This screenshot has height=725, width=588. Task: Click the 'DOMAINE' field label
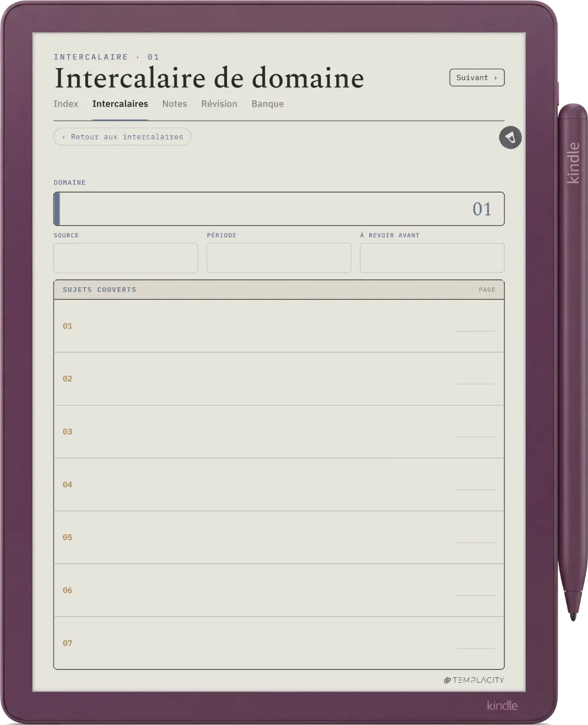tap(69, 182)
